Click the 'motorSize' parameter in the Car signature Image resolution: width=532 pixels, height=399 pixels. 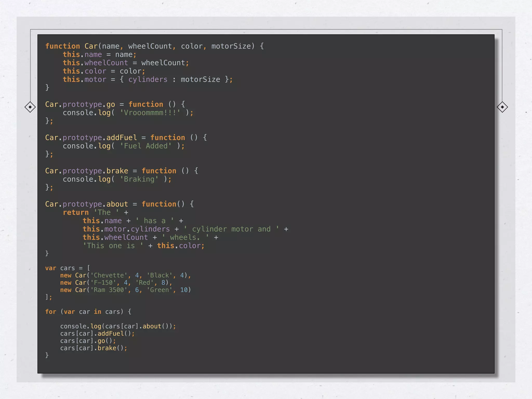point(231,46)
